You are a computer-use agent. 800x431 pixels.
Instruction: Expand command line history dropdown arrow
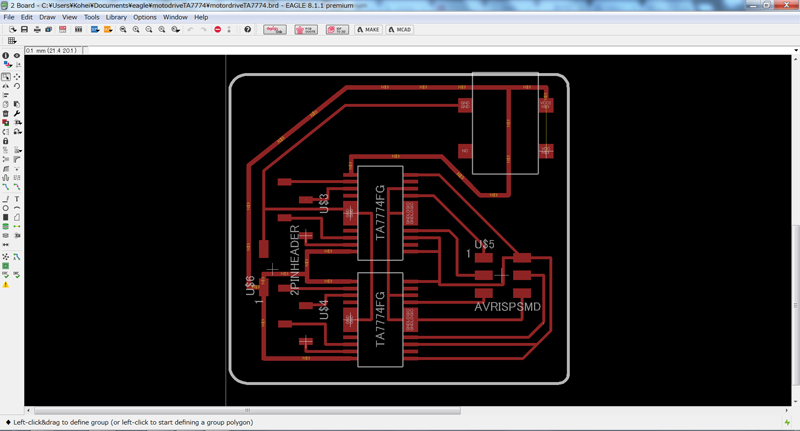(x=795, y=50)
